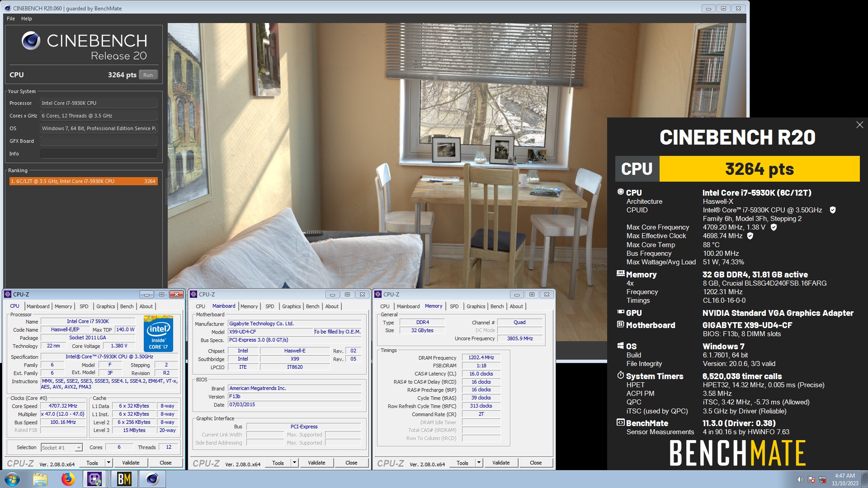Switch to Cinebench via taskbar icon

coord(152,479)
